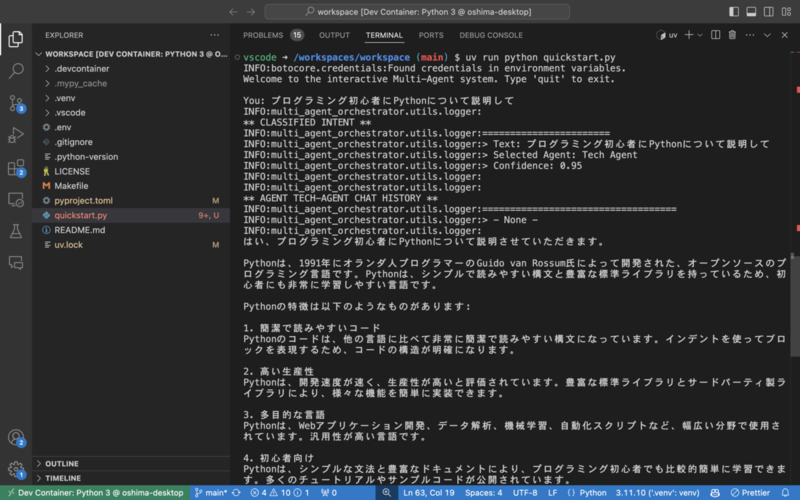Switch to the Ports tab
The image size is (800, 500).
(x=431, y=35)
